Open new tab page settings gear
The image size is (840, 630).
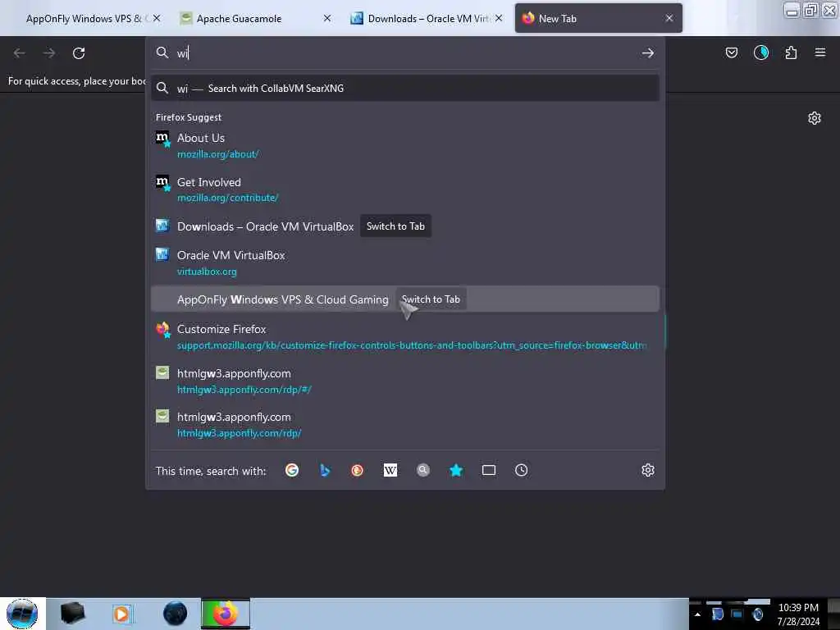[814, 118]
